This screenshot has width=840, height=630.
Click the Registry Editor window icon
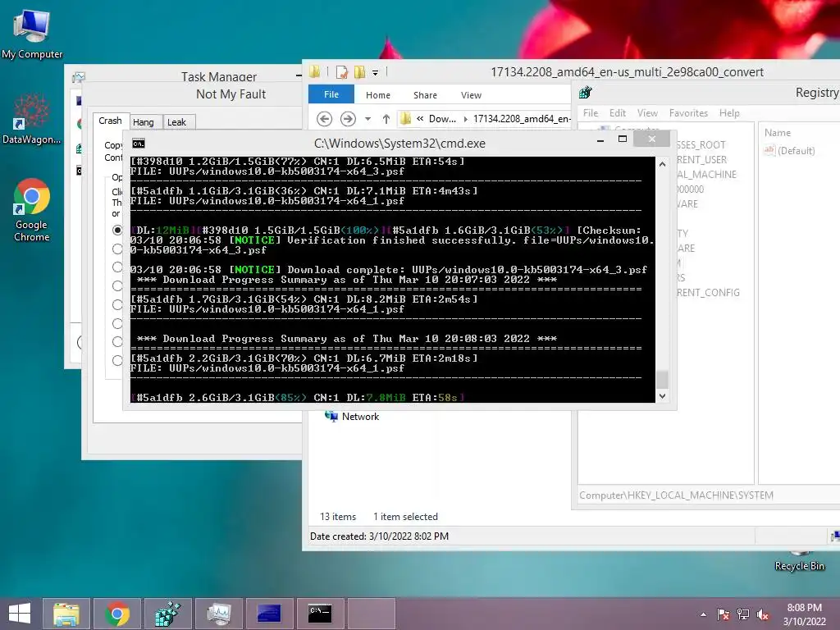(586, 92)
